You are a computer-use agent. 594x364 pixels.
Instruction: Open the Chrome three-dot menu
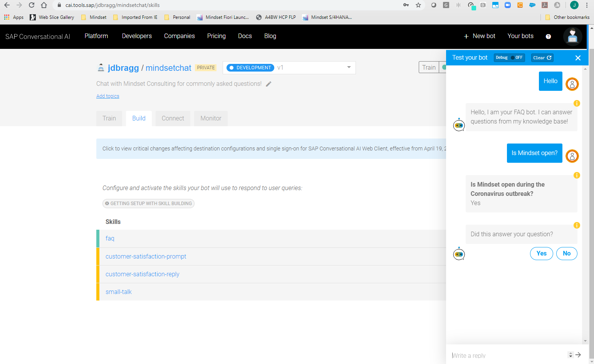click(x=587, y=5)
